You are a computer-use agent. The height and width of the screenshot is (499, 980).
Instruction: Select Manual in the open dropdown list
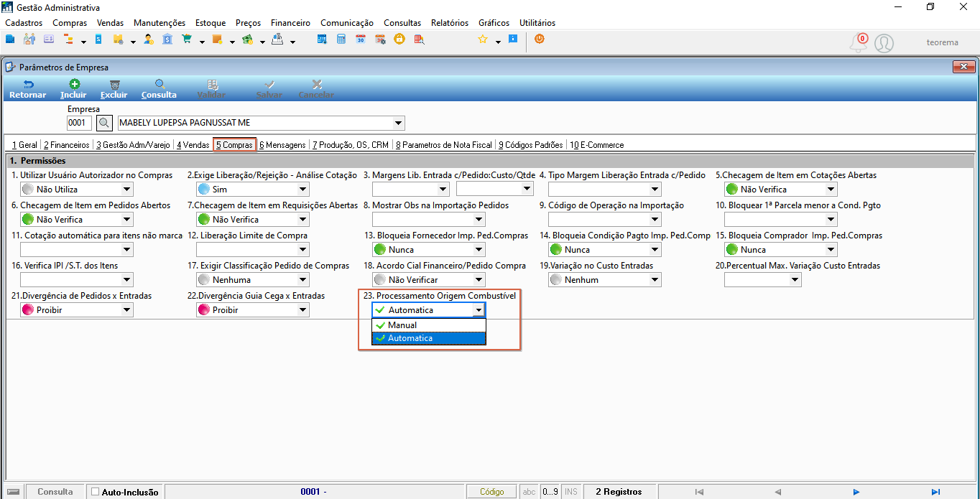(429, 325)
